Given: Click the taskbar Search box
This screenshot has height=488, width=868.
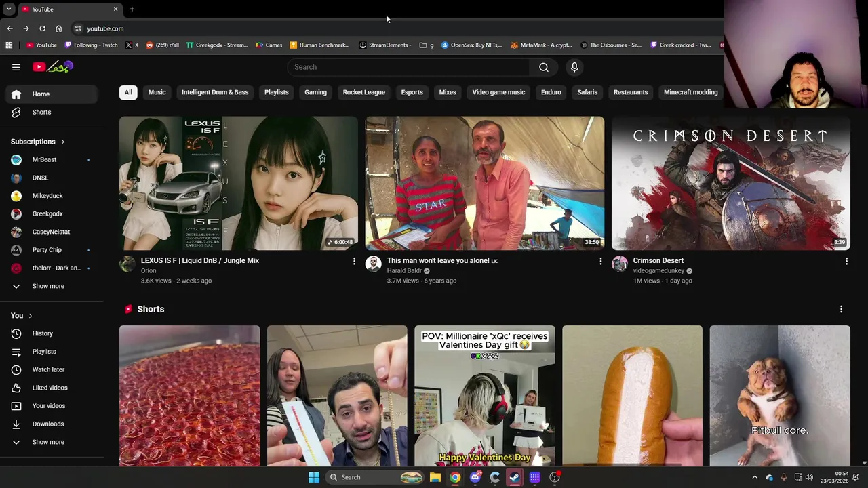Looking at the screenshot, I should [375, 477].
